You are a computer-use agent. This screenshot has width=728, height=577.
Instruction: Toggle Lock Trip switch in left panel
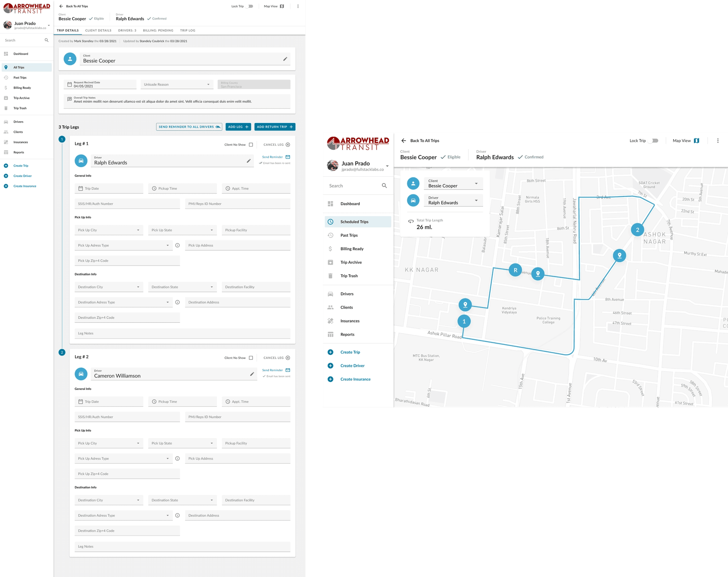[x=250, y=6]
